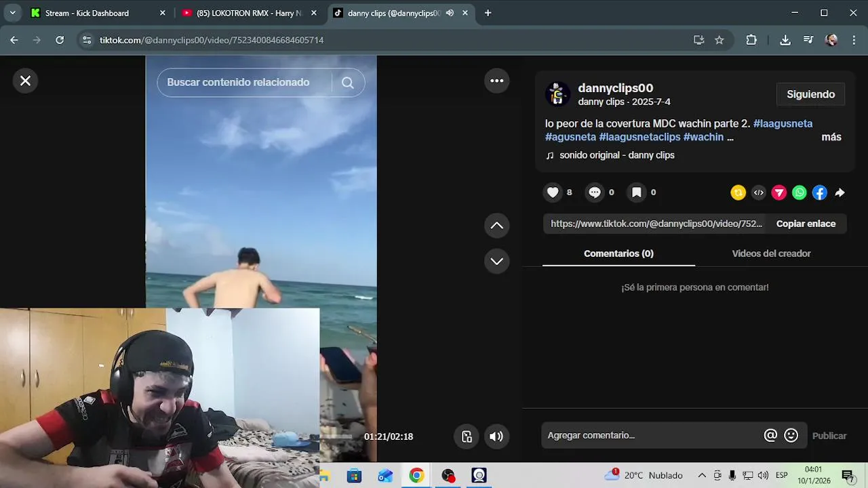
Task: Send to friends with the red paper-plane icon
Action: [779, 193]
